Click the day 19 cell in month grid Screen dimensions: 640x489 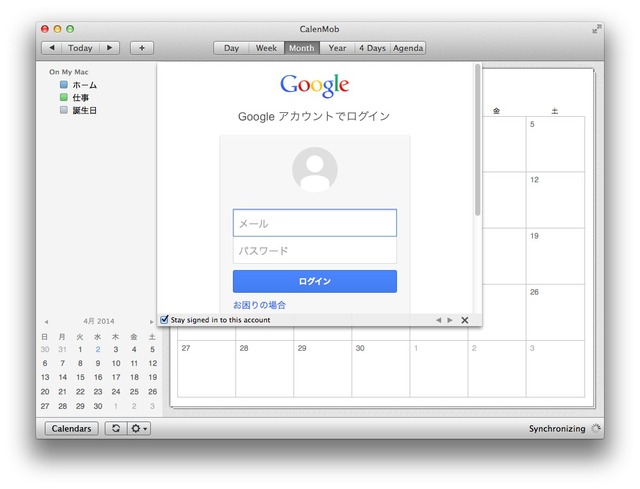pyautogui.click(x=555, y=256)
